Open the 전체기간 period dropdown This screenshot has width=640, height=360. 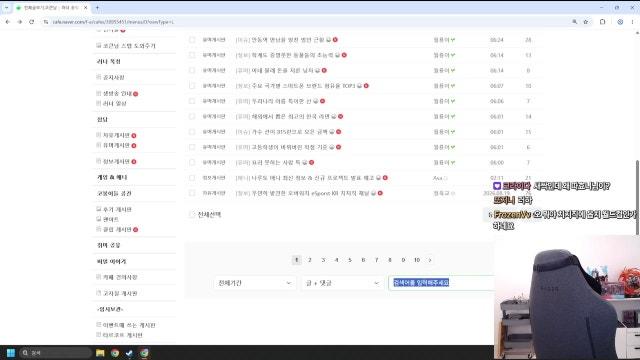pos(255,283)
